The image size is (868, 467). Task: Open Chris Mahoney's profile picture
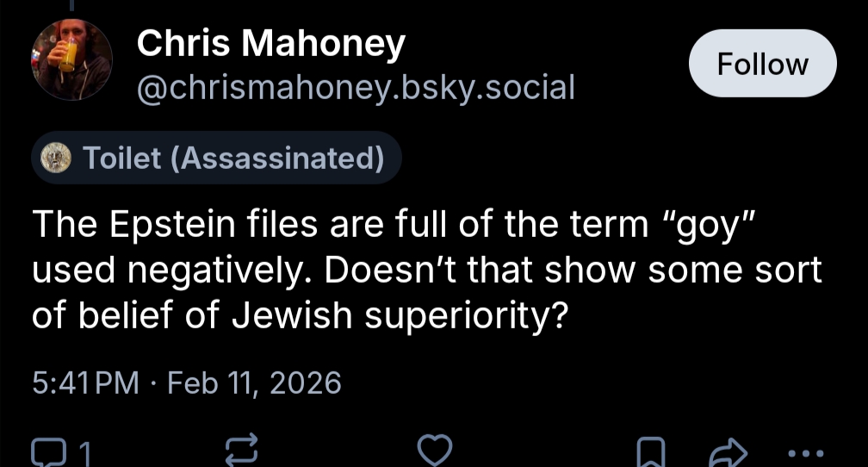(x=72, y=59)
